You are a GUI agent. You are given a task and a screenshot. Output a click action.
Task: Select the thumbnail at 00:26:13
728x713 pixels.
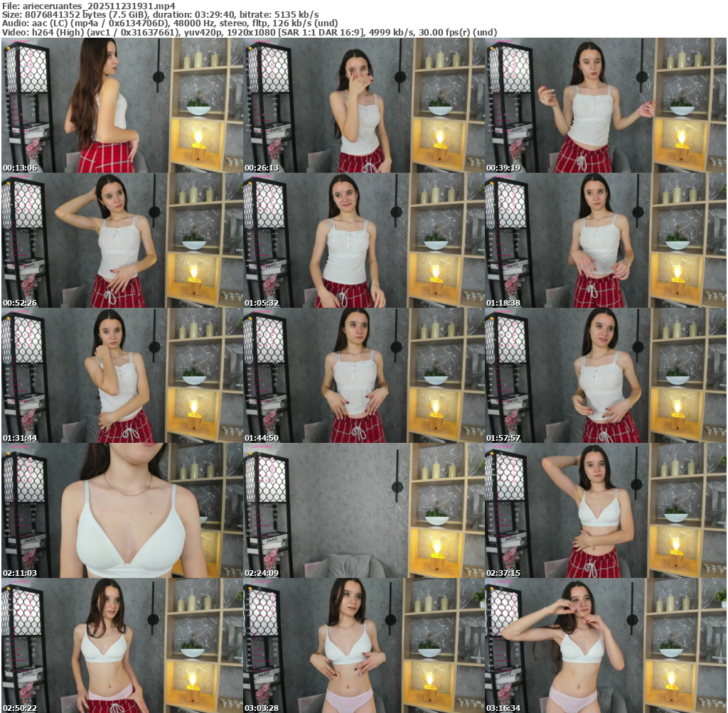(x=363, y=106)
